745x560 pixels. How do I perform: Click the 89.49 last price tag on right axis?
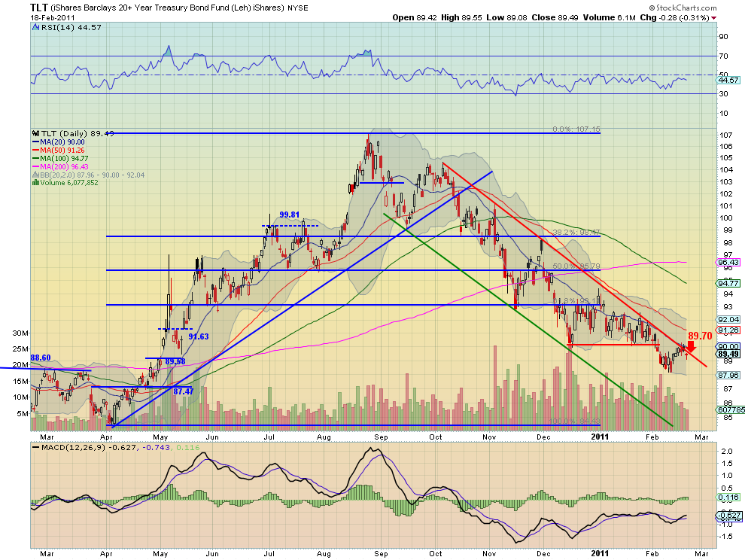click(x=728, y=355)
